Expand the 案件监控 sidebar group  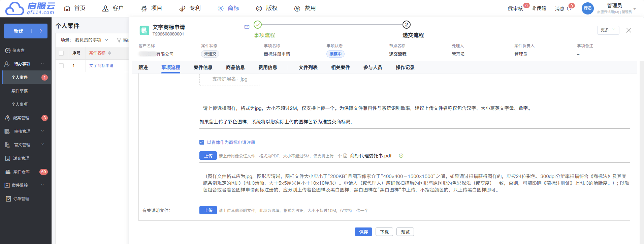point(42,185)
